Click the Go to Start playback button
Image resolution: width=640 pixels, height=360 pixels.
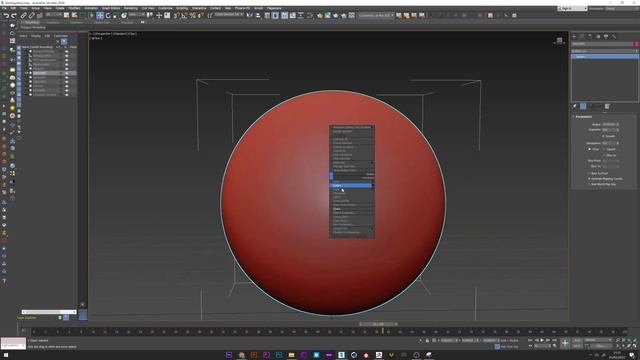coord(530,340)
